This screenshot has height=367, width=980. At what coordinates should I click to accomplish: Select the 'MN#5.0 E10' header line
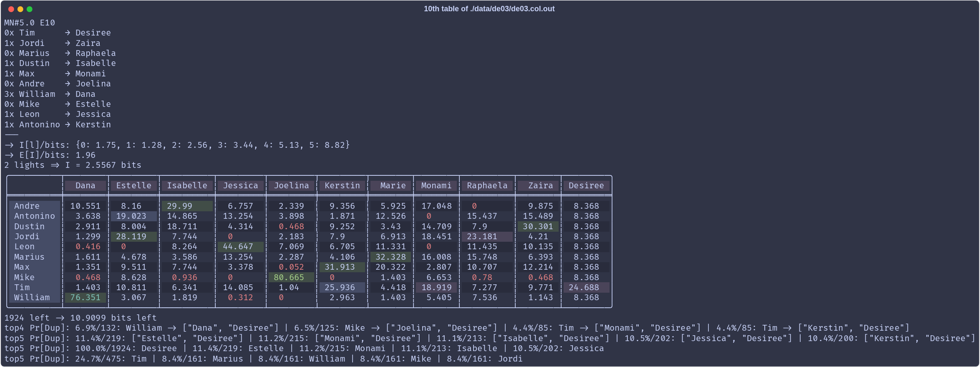click(30, 23)
